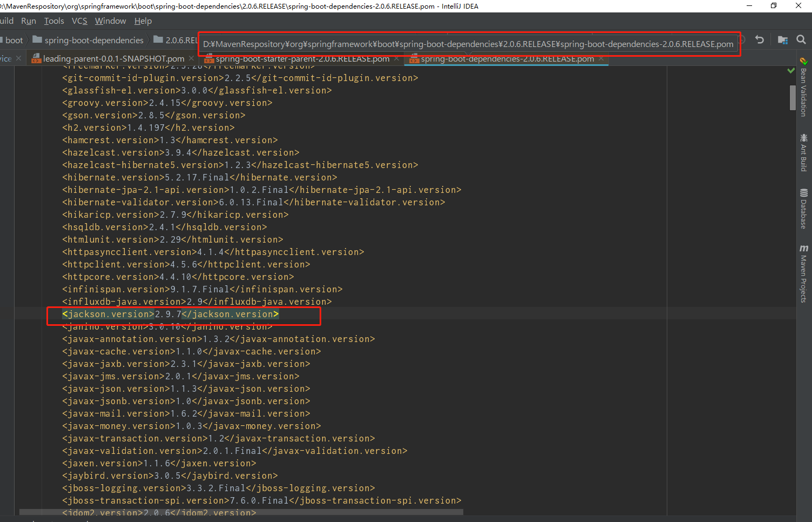Open the Tools menu
Viewport: 812px width, 522px height.
[x=54, y=21]
